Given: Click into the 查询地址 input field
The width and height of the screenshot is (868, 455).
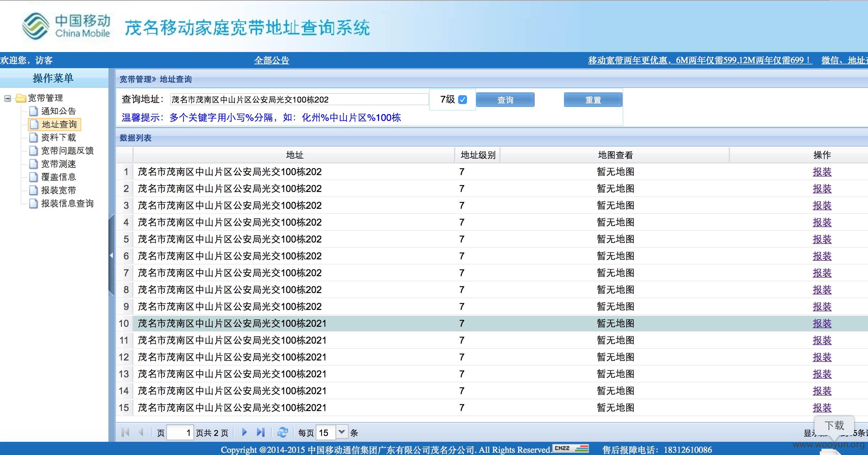Looking at the screenshot, I should point(299,99).
